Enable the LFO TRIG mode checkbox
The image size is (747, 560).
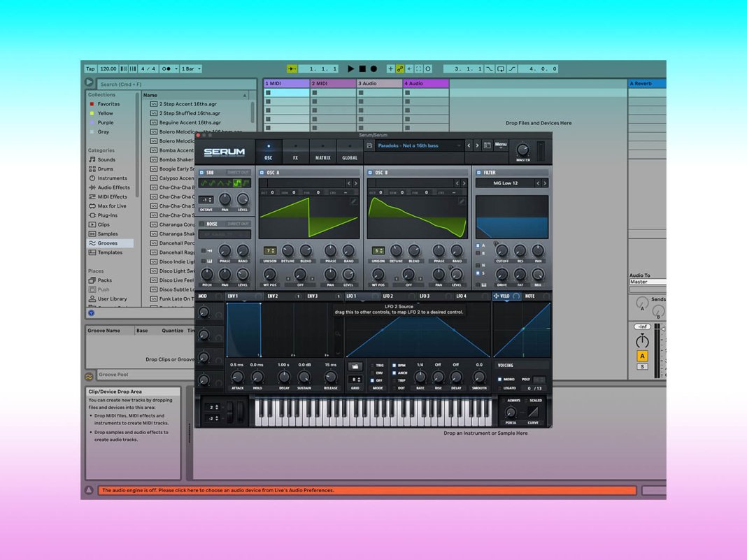click(x=372, y=365)
